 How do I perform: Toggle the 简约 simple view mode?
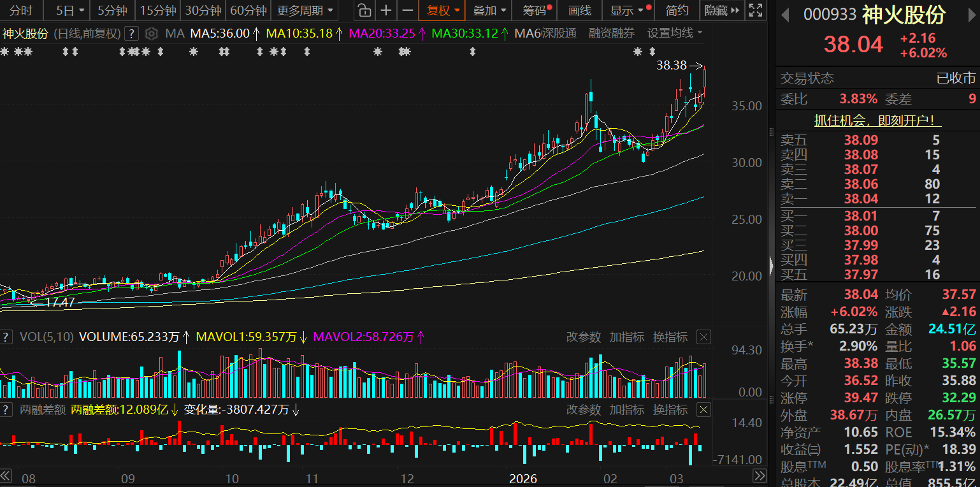[x=677, y=10]
